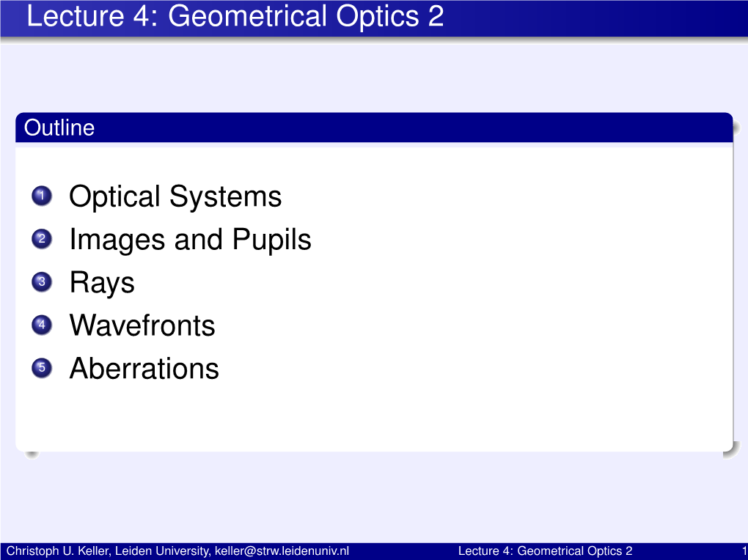Image resolution: width=748 pixels, height=560 pixels.
Task: Click the numbered bullet 3 icon
Action: [x=42, y=282]
